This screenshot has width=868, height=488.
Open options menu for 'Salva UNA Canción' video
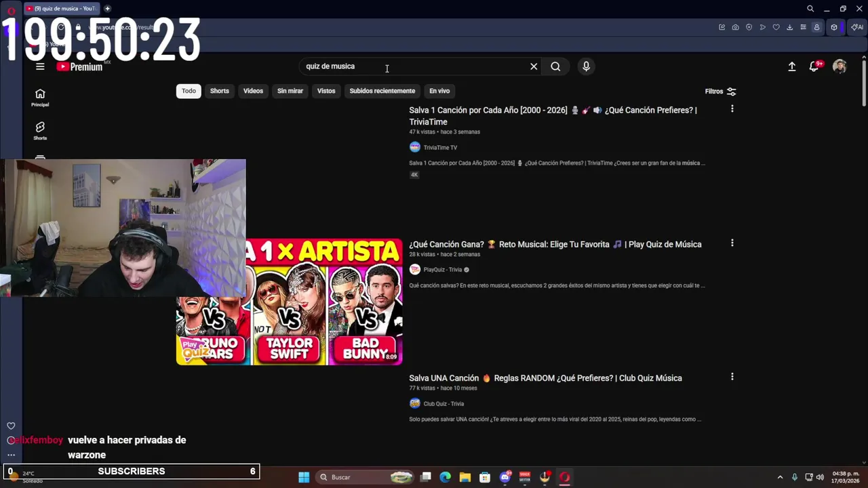click(732, 376)
